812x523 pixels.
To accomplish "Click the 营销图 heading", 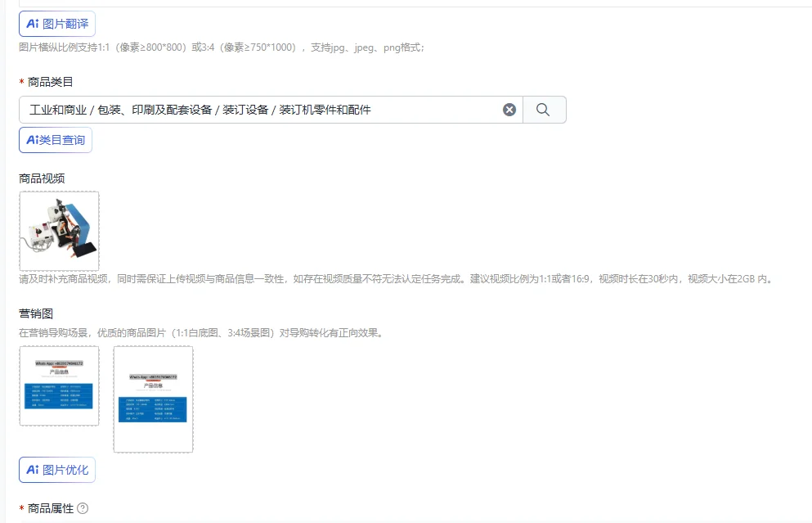I will point(36,313).
